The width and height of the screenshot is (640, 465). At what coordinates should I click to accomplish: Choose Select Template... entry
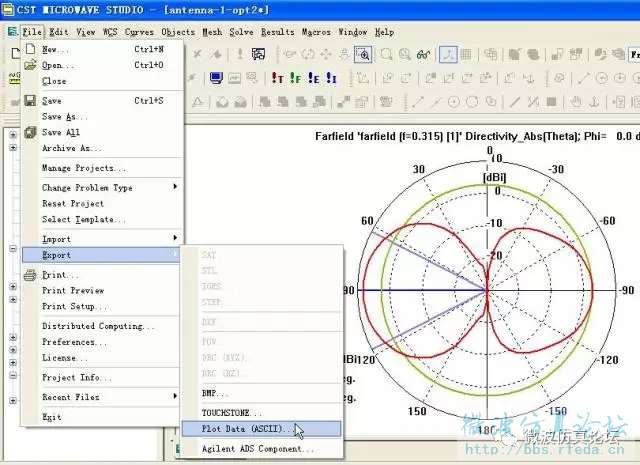pyautogui.click(x=102, y=219)
